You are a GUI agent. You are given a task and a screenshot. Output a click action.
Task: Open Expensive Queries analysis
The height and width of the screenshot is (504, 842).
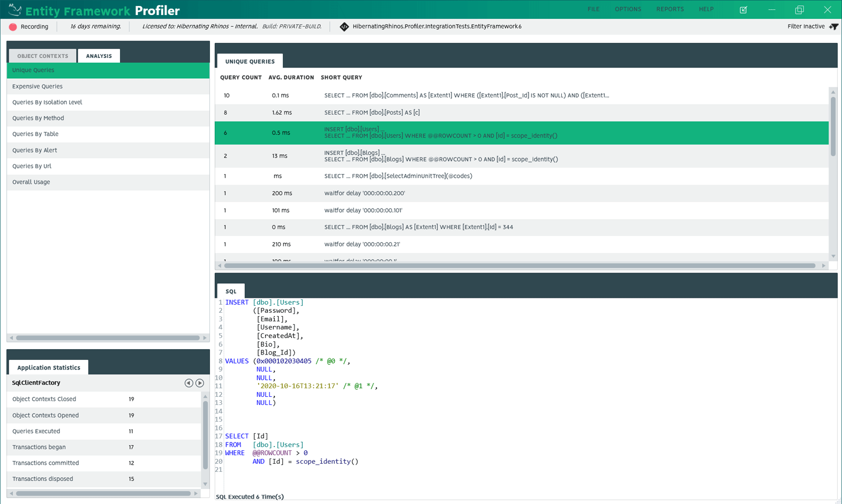pyautogui.click(x=108, y=86)
